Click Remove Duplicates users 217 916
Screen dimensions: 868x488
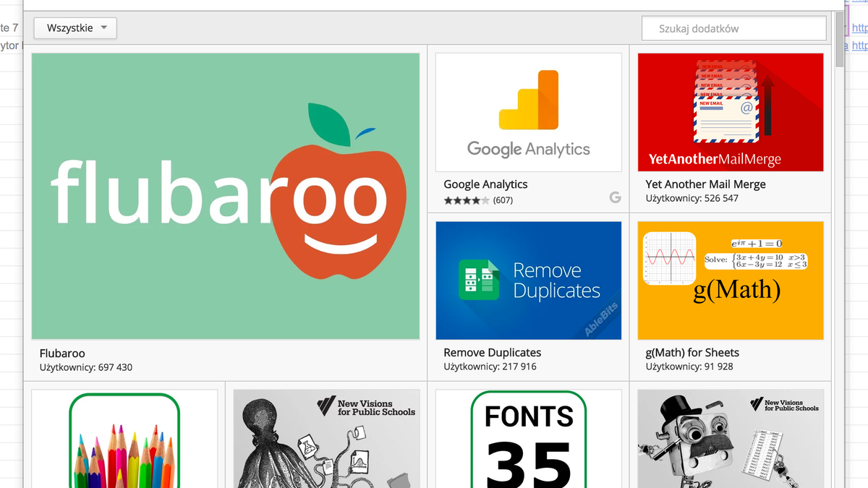490,367
